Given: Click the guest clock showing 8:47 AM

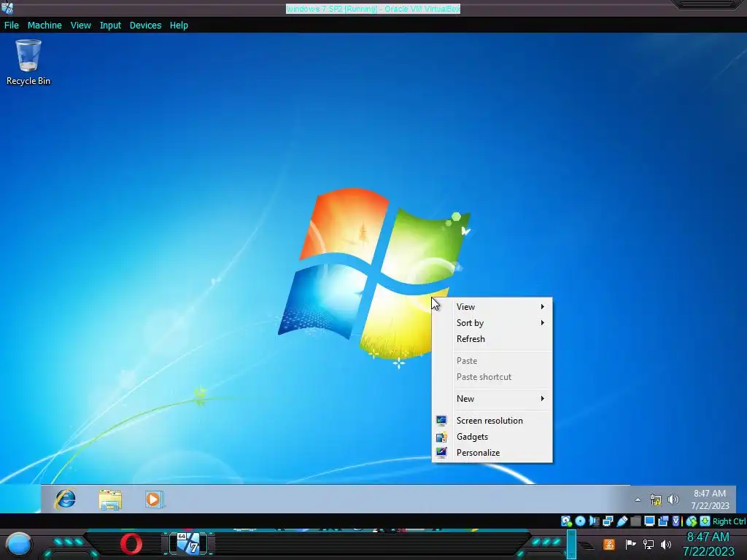Looking at the screenshot, I should point(710,499).
